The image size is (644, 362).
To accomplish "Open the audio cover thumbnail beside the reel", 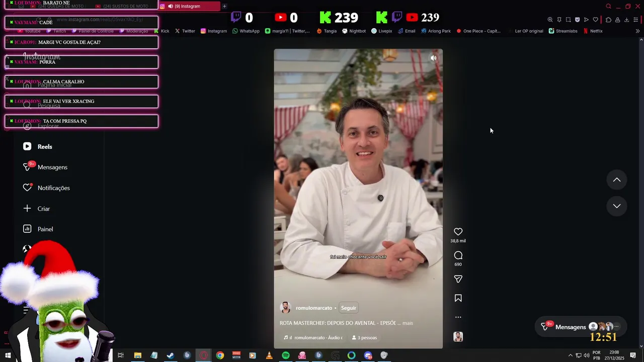I will point(458,337).
